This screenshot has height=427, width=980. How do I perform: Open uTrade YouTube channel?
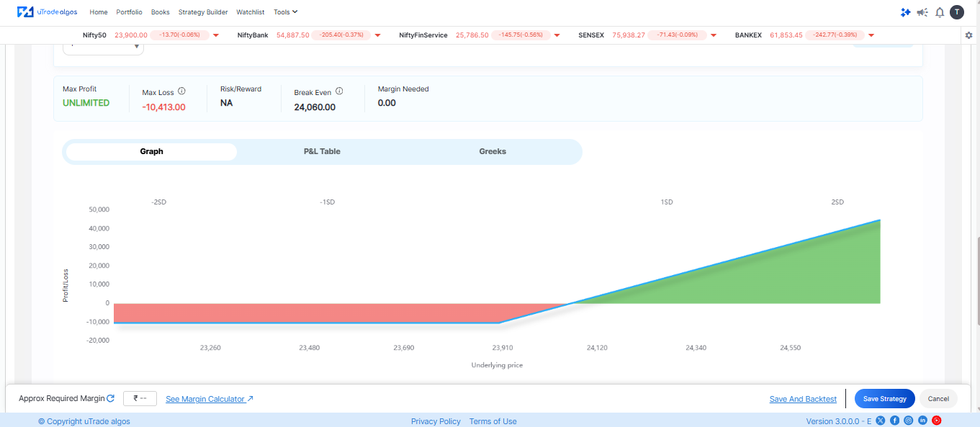[937, 421]
